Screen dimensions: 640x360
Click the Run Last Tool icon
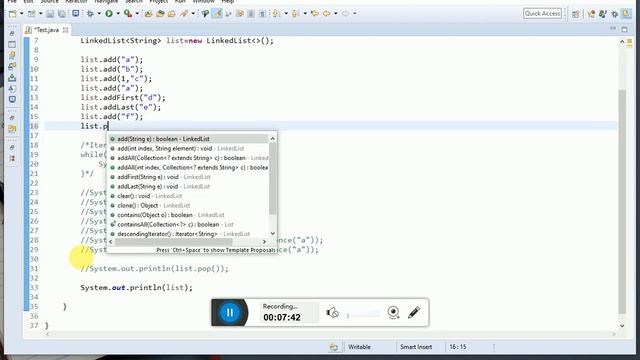tap(128, 13)
